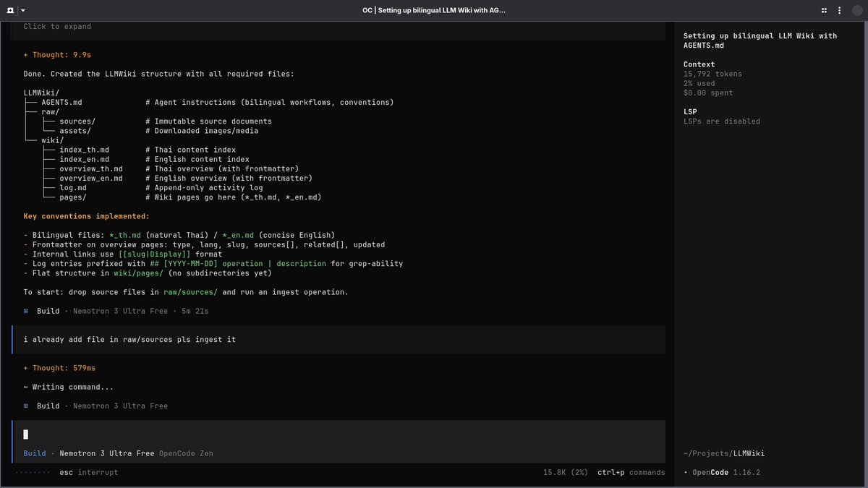
Task: Click the four-square grid icon in title bar
Action: 825,11
